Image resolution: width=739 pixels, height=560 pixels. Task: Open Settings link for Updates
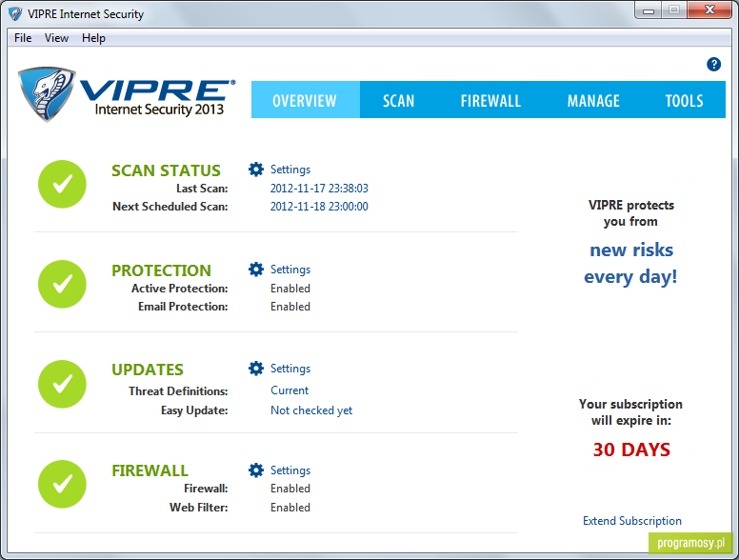point(290,369)
